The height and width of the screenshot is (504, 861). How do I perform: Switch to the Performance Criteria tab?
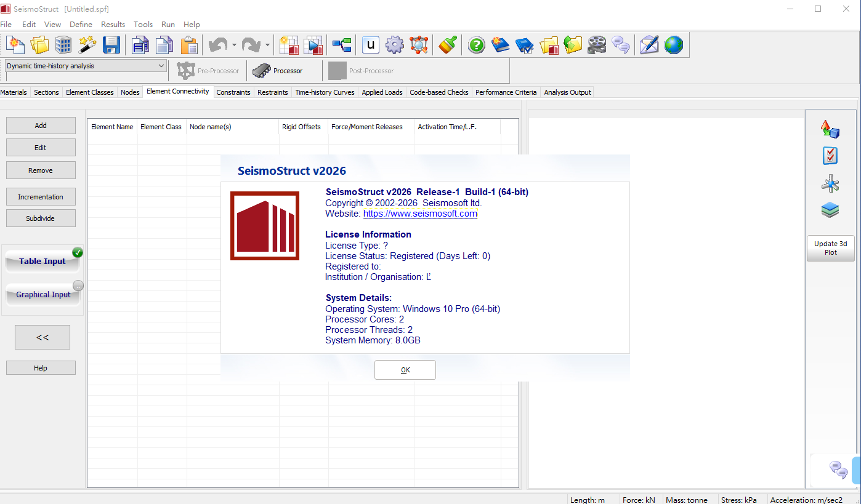tap(506, 92)
